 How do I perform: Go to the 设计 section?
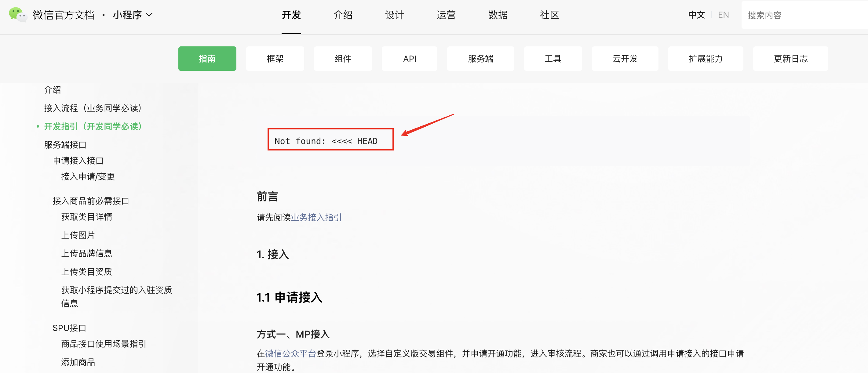tap(394, 15)
